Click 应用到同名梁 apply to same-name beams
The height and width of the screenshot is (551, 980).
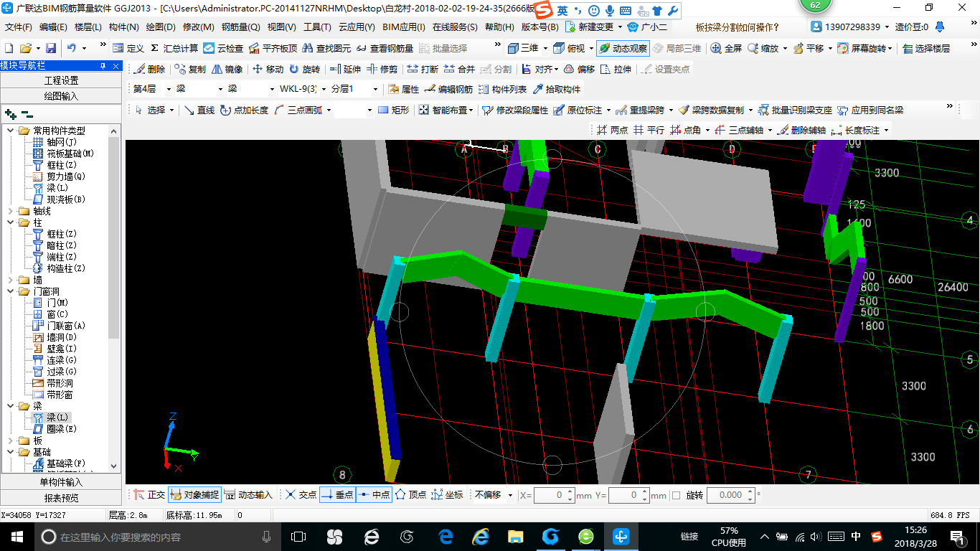pyautogui.click(x=870, y=110)
